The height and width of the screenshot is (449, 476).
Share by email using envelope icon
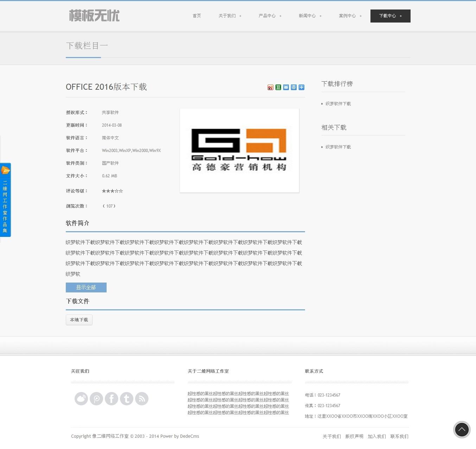(286, 87)
